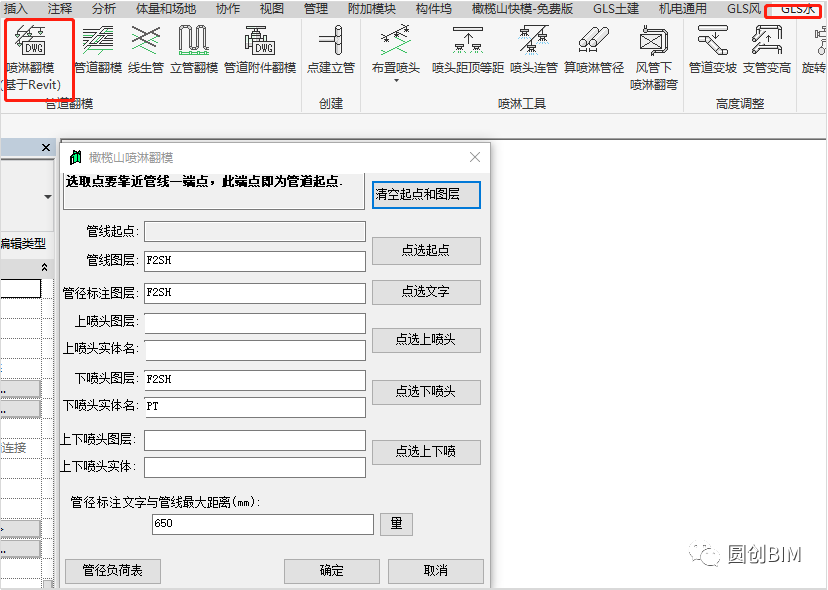Focus the 管线起点 input field
The width and height of the screenshot is (828, 590).
pos(255,231)
